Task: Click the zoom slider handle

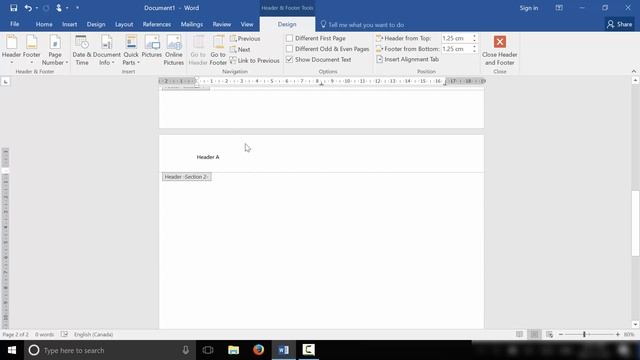Action: click(x=584, y=334)
